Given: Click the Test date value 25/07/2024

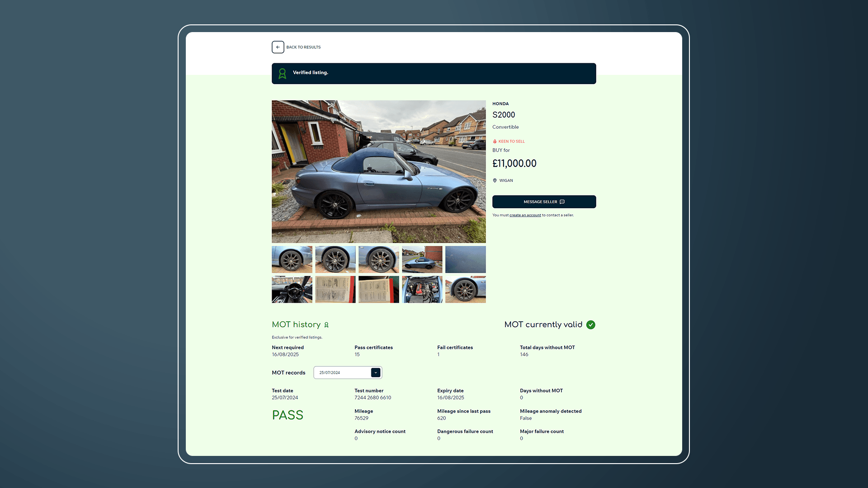Looking at the screenshot, I should tap(285, 398).
